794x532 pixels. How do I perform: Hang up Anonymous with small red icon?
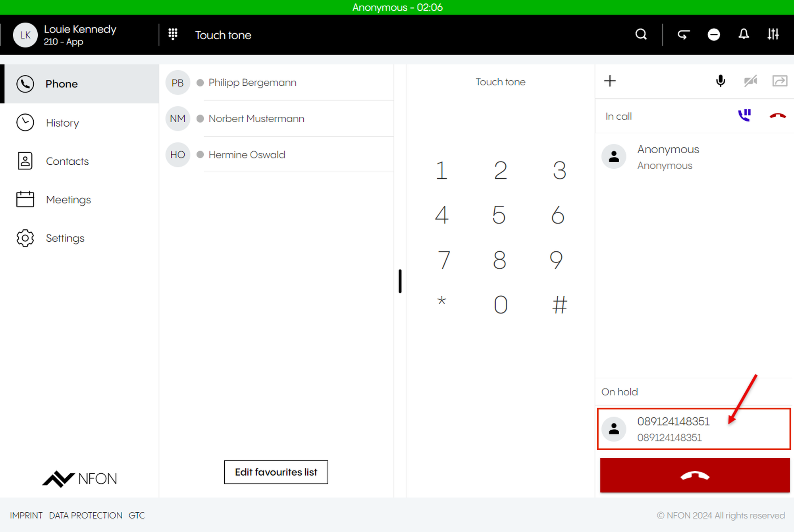point(777,116)
